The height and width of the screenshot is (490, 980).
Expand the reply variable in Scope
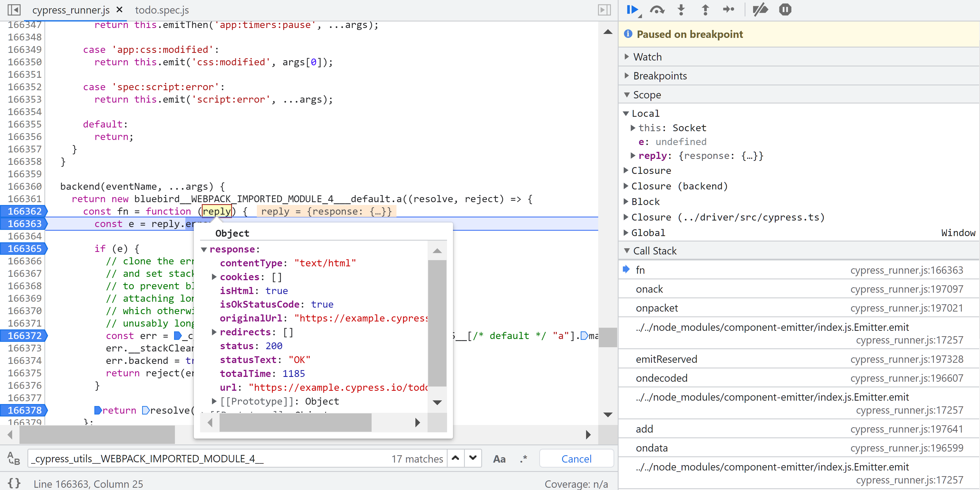(x=633, y=155)
